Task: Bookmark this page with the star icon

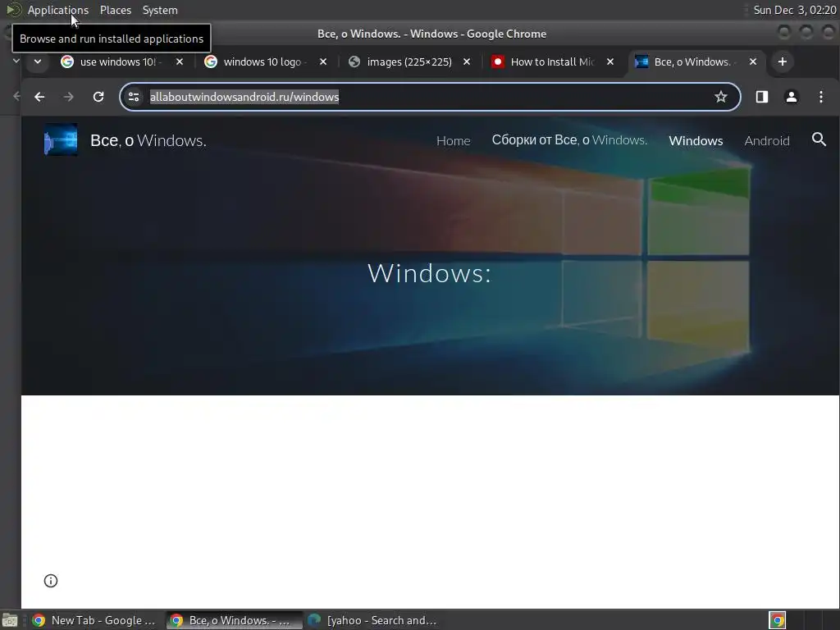Action: (x=721, y=97)
